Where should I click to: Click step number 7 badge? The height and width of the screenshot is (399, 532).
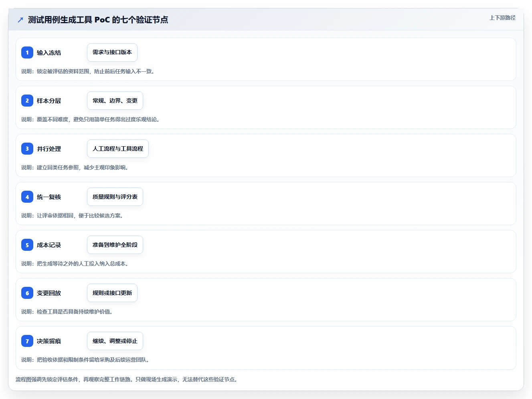click(x=27, y=341)
